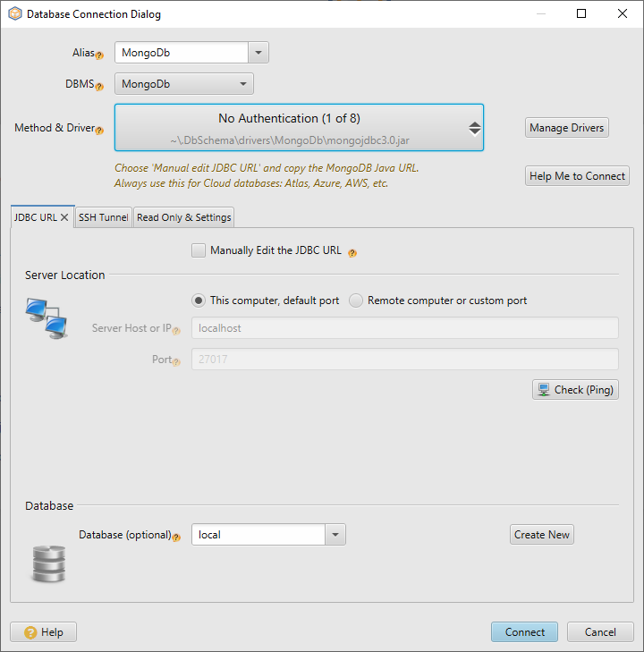
Task: Click the Method & Driver help icon
Action: tap(99, 131)
